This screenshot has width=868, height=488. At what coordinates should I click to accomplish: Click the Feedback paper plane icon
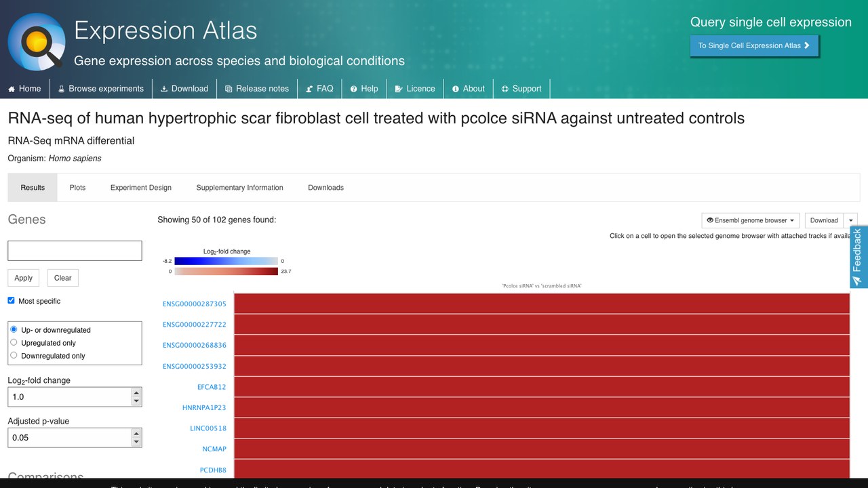tap(857, 281)
